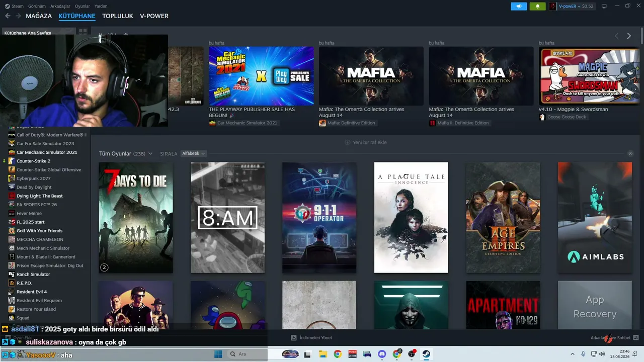Viewport: 644px width, 362px height.
Task: Click the İndirmeleri Yönet download icon
Action: [294, 338]
